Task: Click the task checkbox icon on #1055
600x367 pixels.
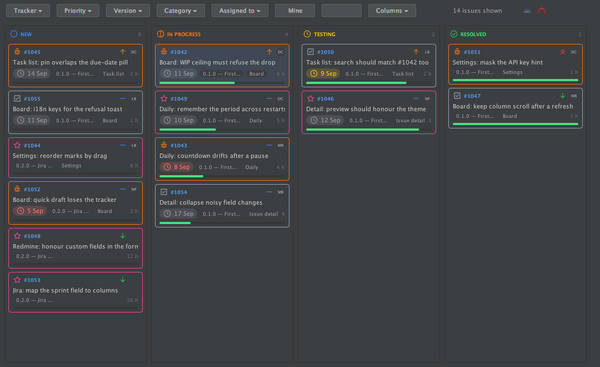Action: 17,98
